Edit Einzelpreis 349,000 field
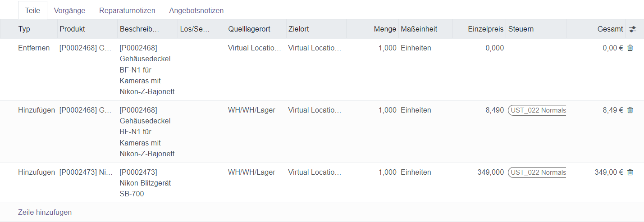Viewport: 644px width, 222px height. (490, 172)
